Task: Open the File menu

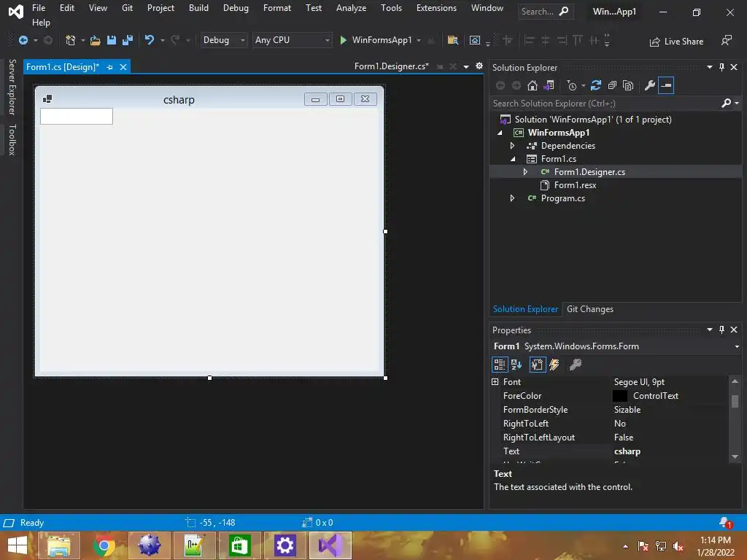Action: tap(39, 8)
